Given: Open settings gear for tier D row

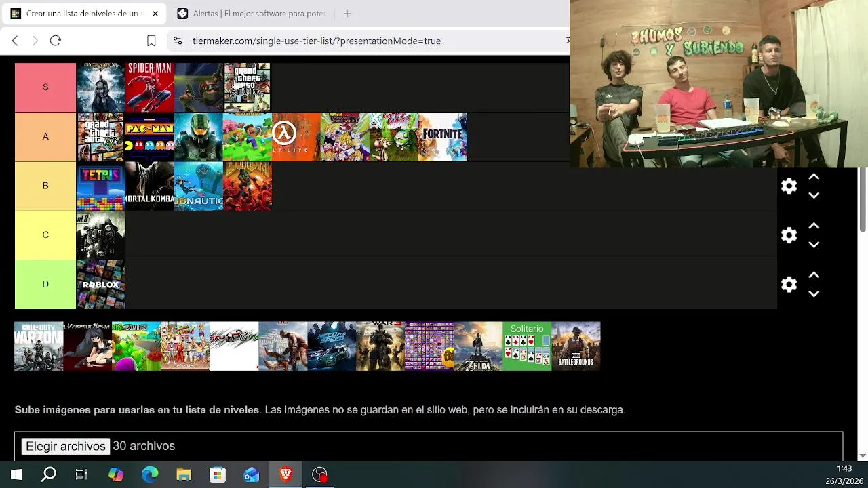Looking at the screenshot, I should (789, 285).
